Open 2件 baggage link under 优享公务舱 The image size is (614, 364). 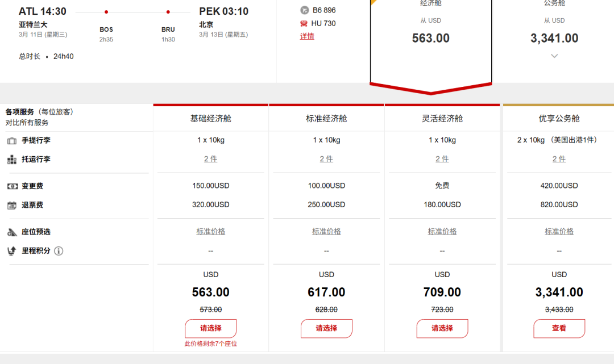pos(559,160)
